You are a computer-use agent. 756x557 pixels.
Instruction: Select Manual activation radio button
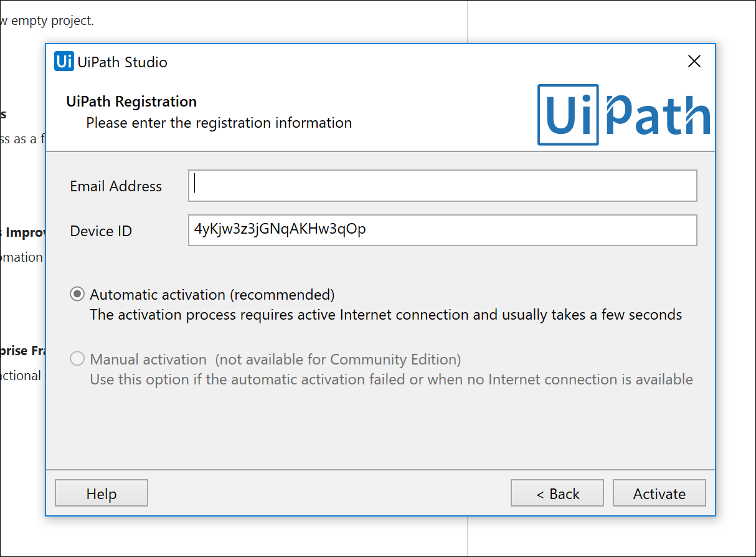point(77,359)
